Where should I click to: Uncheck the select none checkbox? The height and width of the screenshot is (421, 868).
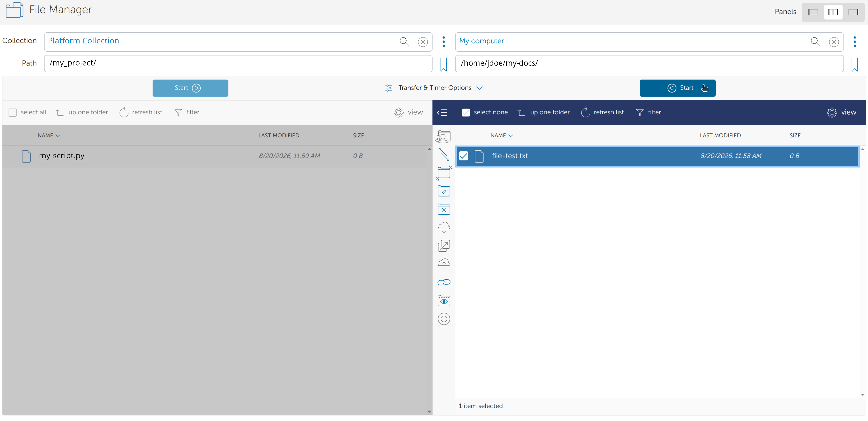(x=466, y=112)
